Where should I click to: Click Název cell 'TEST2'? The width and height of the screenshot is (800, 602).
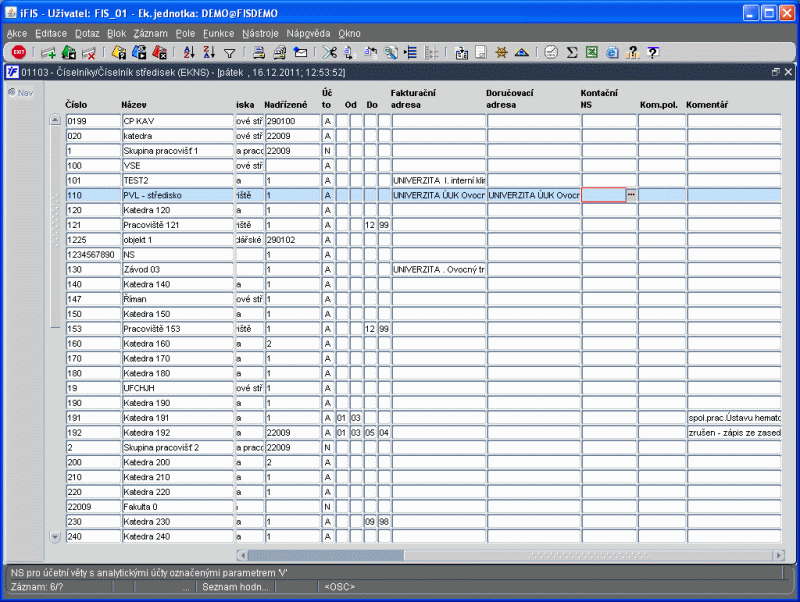[x=178, y=180]
